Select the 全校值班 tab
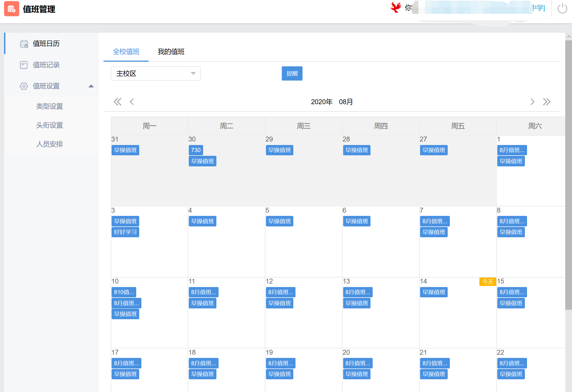The image size is (572, 392). (126, 52)
